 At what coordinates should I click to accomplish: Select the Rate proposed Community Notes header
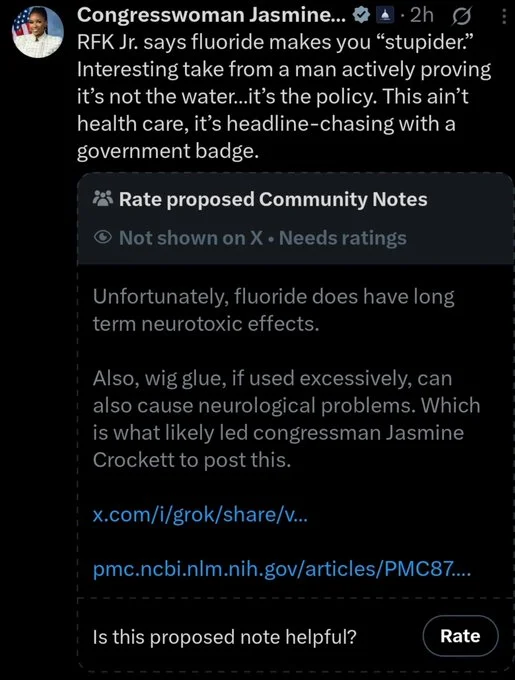tap(273, 199)
